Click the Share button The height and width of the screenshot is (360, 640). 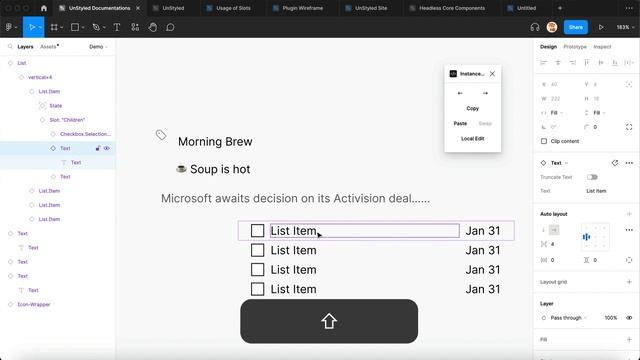coord(576,27)
